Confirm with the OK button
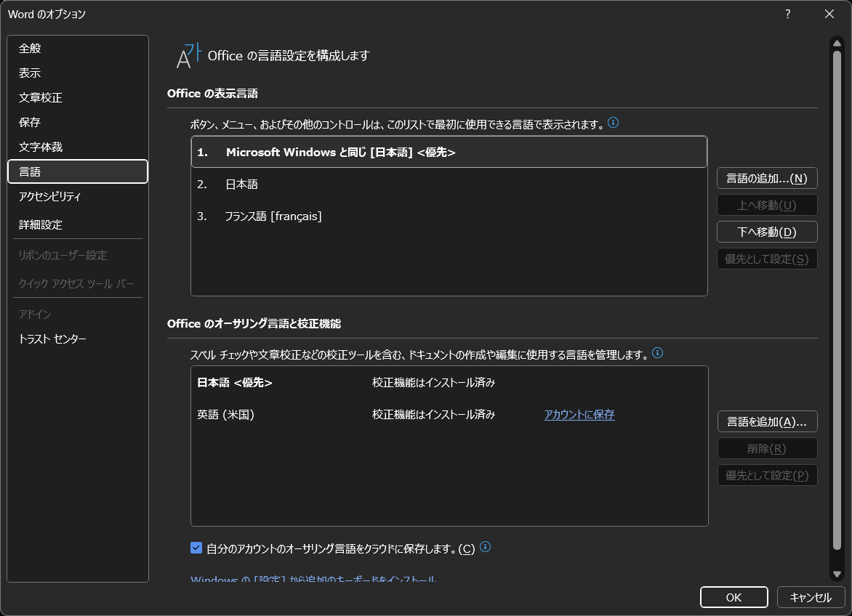852x616 pixels. point(734,597)
